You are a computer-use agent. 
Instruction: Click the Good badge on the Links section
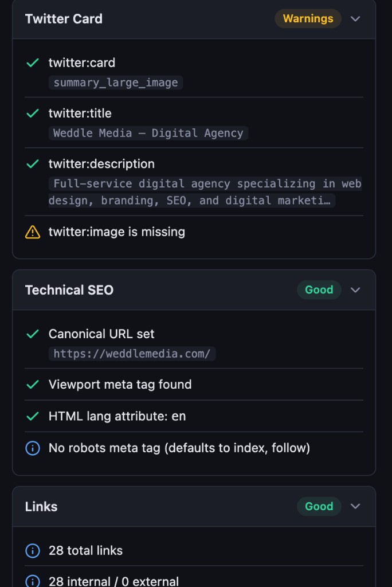319,507
